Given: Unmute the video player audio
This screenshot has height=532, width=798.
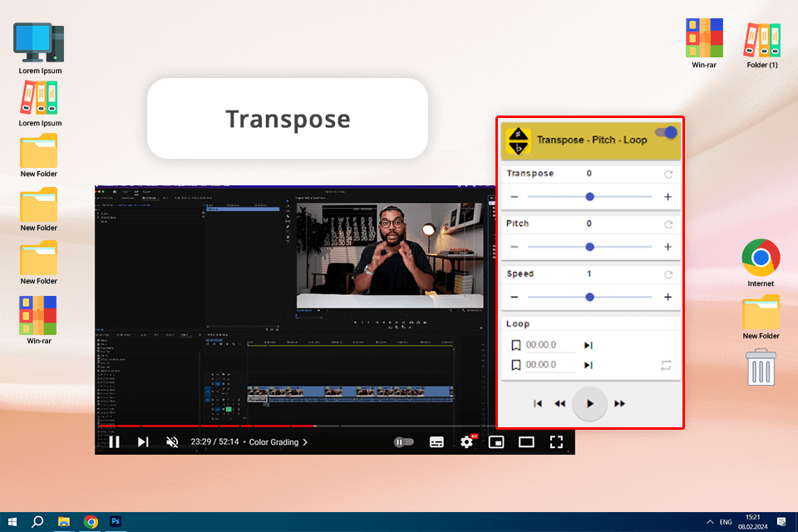Looking at the screenshot, I should coord(172,442).
